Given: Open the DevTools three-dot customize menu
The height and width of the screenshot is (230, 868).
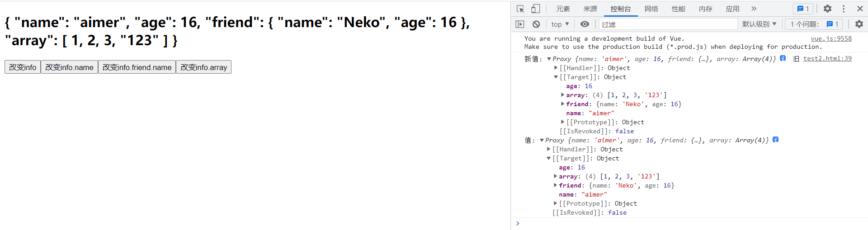Looking at the screenshot, I should pyautogui.click(x=844, y=9).
